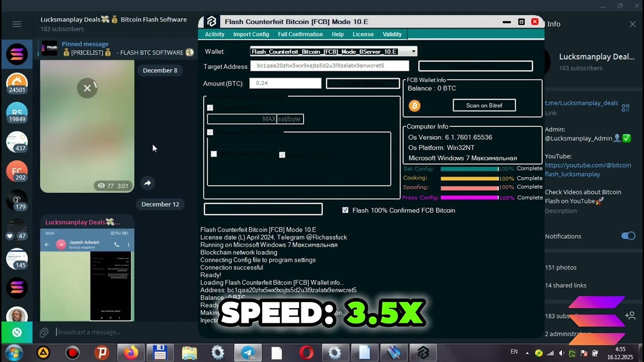Viewport: 644px width, 362px height.
Task: Click the red record button taskbar icon
Action: (x=73, y=353)
